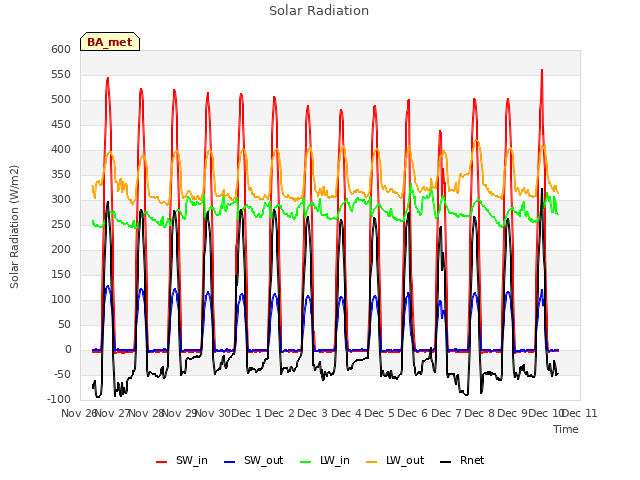Click the Nov 29 x-axis date label
Screen dimensions: 640x480
coord(179,413)
